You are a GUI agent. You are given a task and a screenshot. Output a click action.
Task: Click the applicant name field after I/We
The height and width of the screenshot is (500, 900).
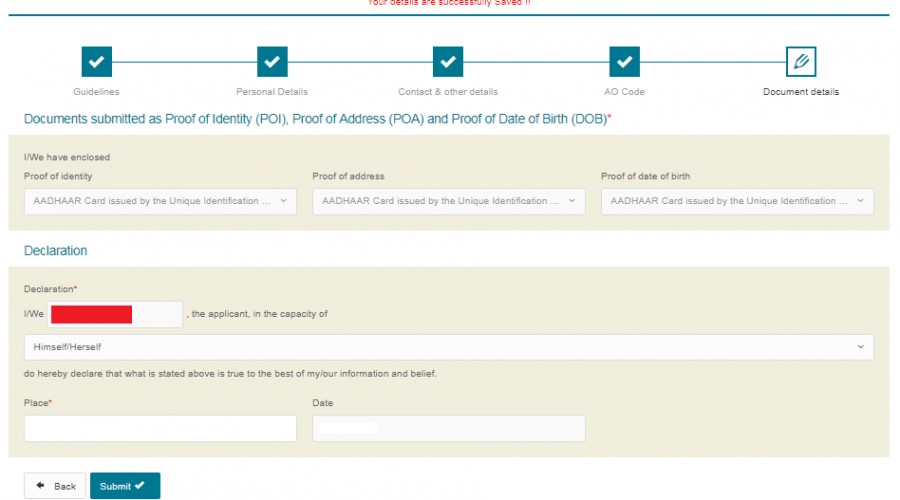click(115, 315)
